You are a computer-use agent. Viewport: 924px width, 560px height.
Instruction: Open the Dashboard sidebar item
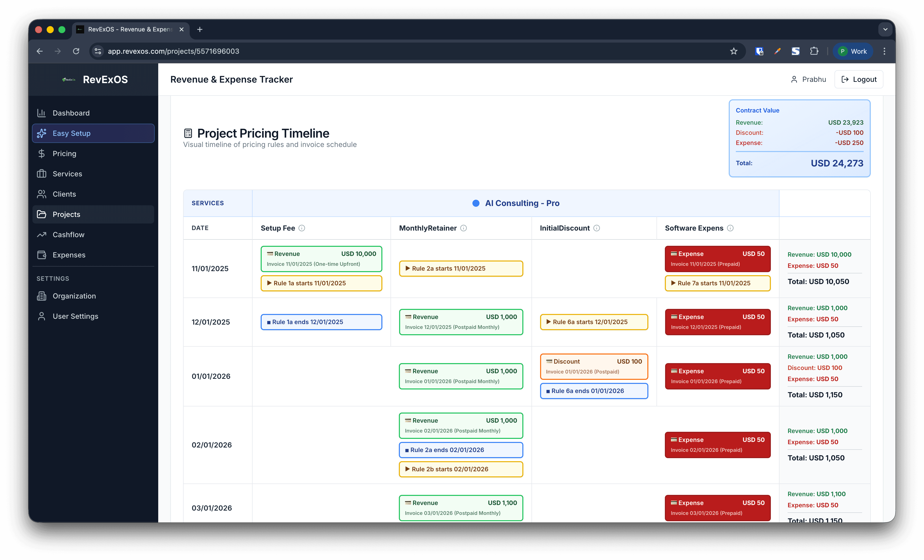[x=71, y=113]
